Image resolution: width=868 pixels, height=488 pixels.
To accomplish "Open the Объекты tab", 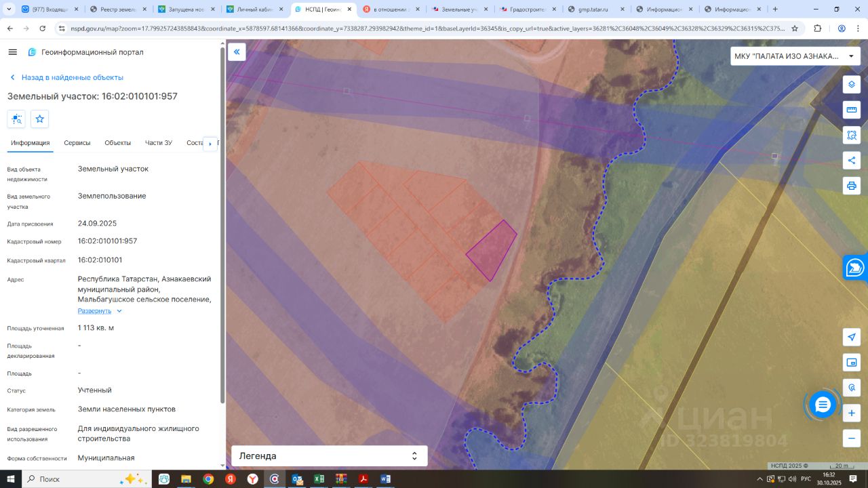I will 118,143.
